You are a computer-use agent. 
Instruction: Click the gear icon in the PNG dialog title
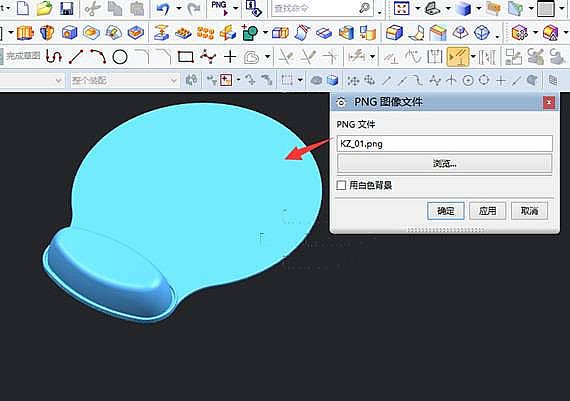point(341,102)
